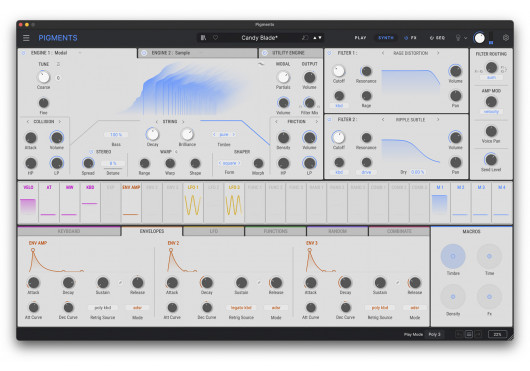
Task: Click the link icon between Sustain and Release in ENV AMP
Action: (x=120, y=282)
